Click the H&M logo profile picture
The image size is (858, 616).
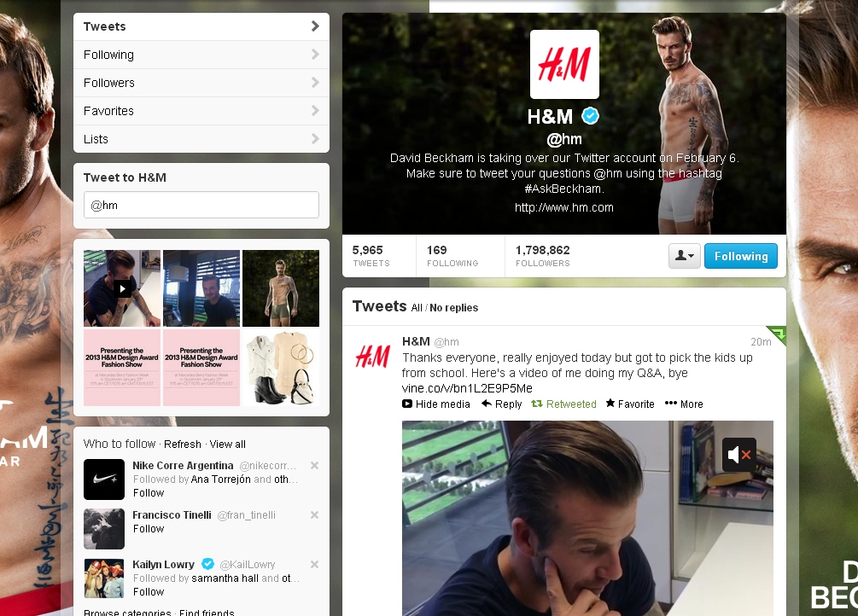coord(564,65)
